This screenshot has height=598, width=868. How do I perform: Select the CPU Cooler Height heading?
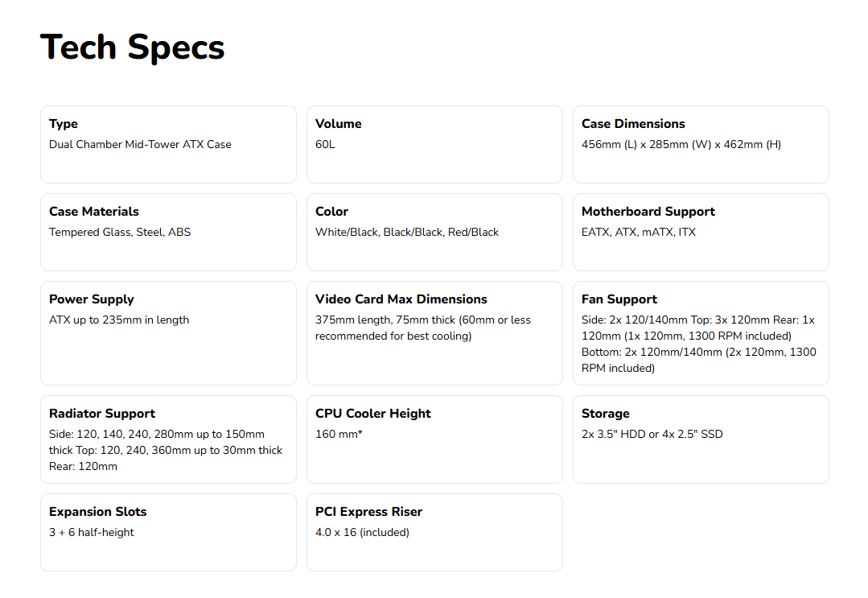(372, 414)
